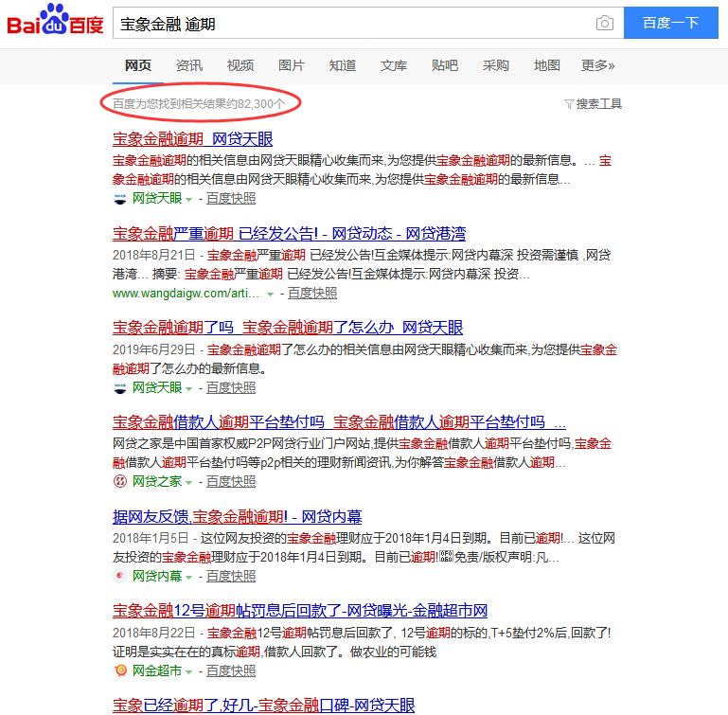Click the 搜索工具 filter funnel icon
Image resolution: width=728 pixels, height=715 pixels.
569,103
